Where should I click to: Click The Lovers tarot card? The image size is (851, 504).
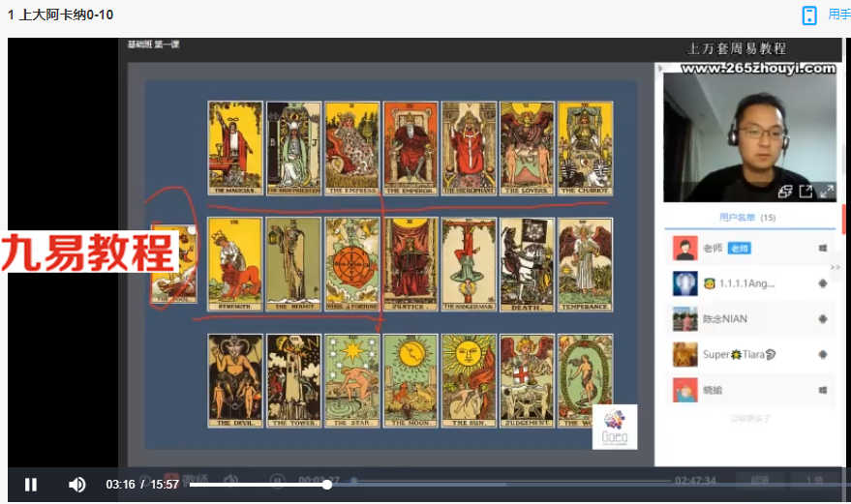click(527, 148)
